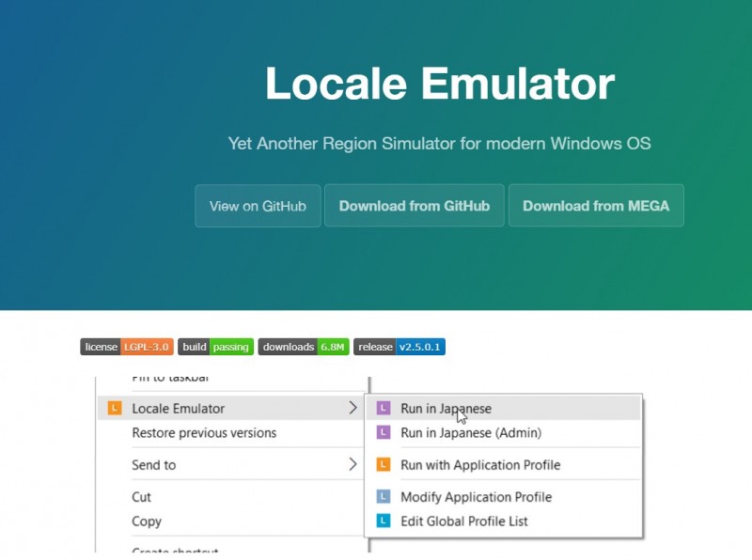This screenshot has height=560, width=752.
Task: Choose Run in Japanese
Action: click(503, 408)
